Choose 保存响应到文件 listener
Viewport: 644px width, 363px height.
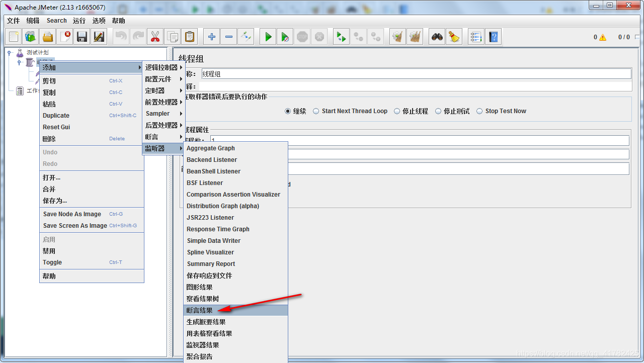pos(236,276)
